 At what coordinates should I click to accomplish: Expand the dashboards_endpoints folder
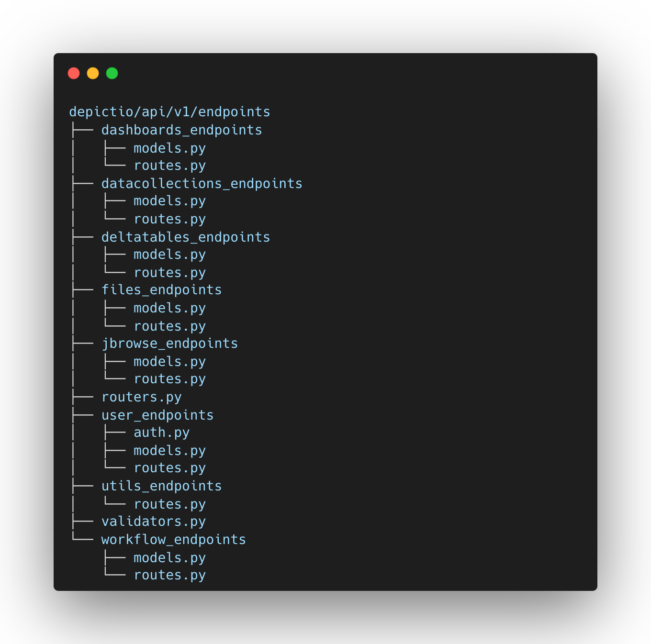click(181, 130)
